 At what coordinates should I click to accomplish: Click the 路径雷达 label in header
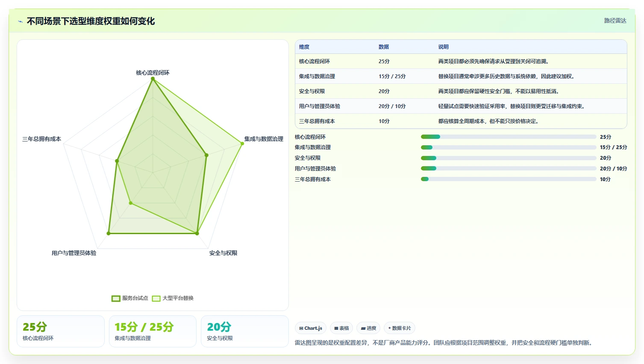click(x=615, y=21)
